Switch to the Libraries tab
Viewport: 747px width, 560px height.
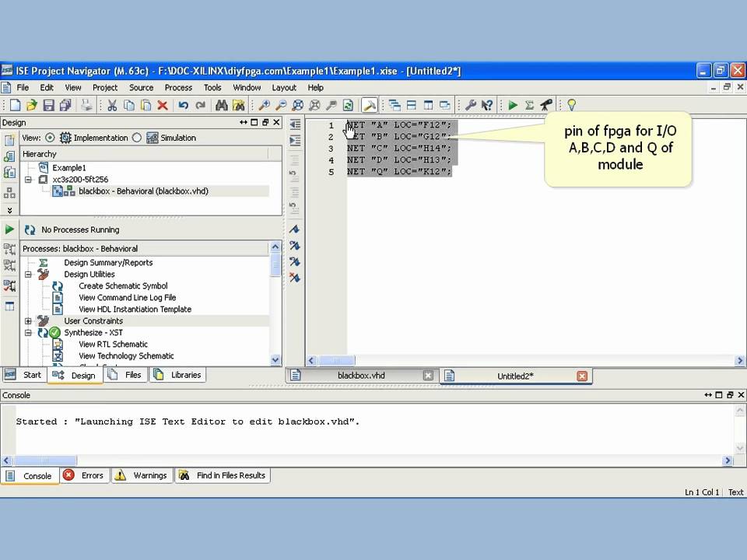click(177, 375)
